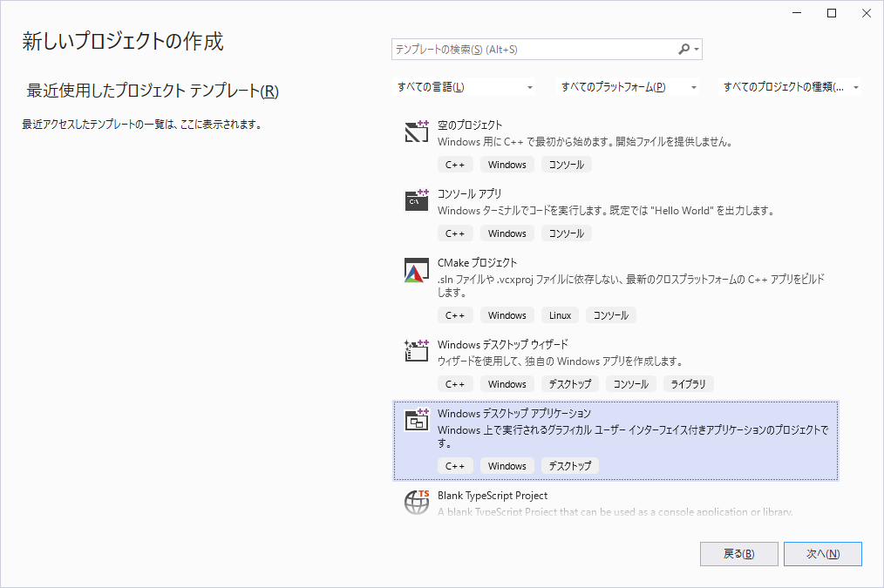Viewport: 884px width, 588px height.
Task: Click the 最近使用したプロジェクト テンプレート(R) heading
Action: 153,91
